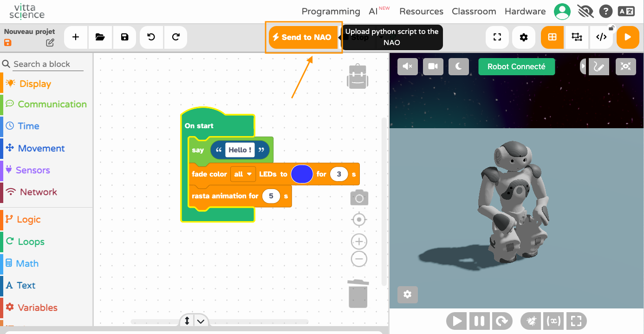The image size is (644, 334).
Task: Click the recenter view eye icon in simulator
Action: pos(625,66)
